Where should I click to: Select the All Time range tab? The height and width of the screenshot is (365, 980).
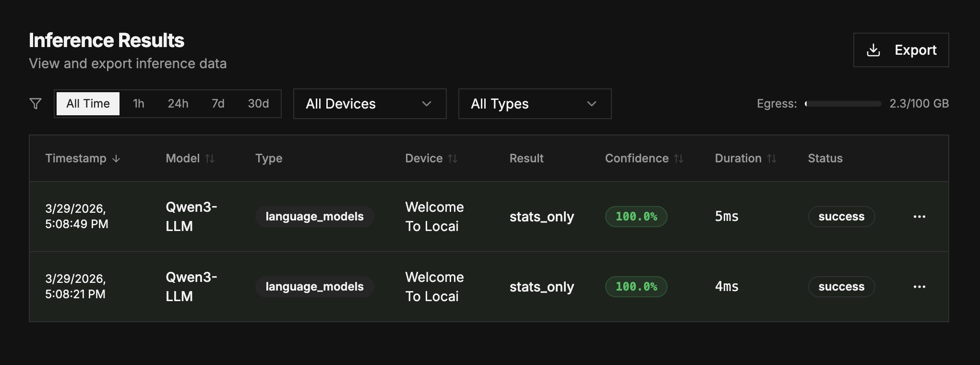point(88,104)
